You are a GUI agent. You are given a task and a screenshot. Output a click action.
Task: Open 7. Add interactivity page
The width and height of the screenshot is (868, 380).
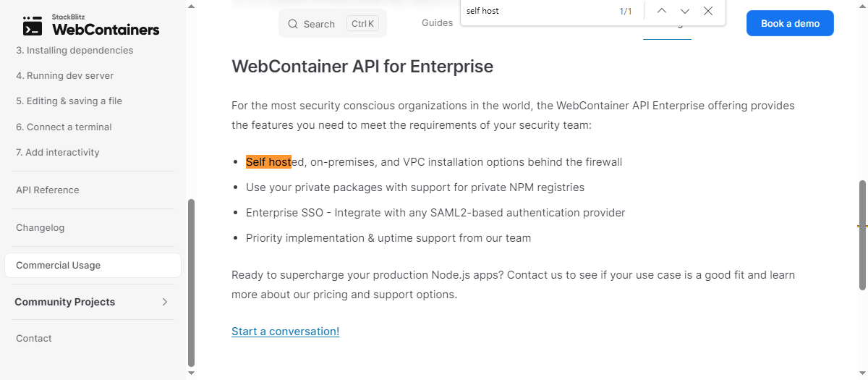click(58, 152)
